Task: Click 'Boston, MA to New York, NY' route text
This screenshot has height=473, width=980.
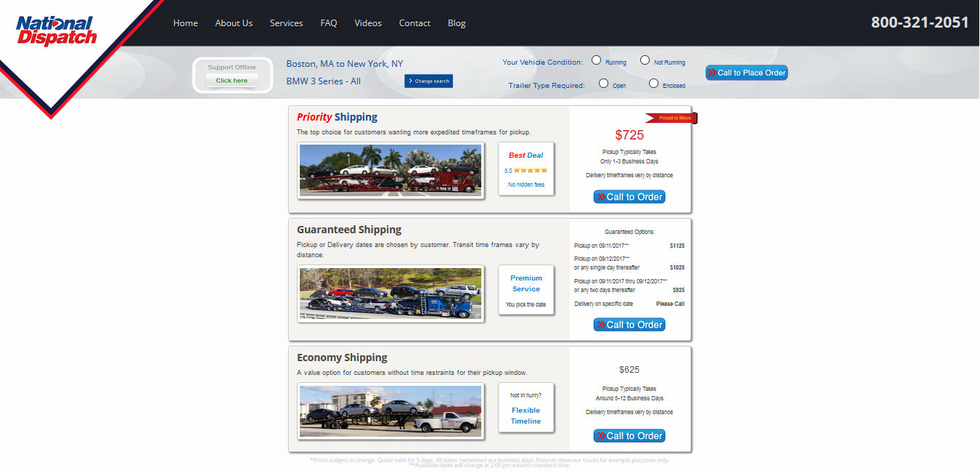Action: point(345,64)
